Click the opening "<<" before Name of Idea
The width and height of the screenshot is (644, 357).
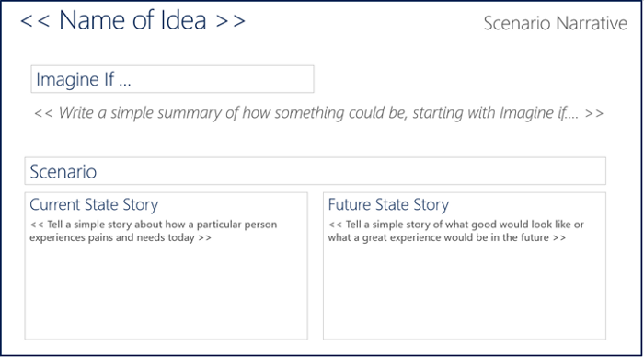tap(35, 21)
